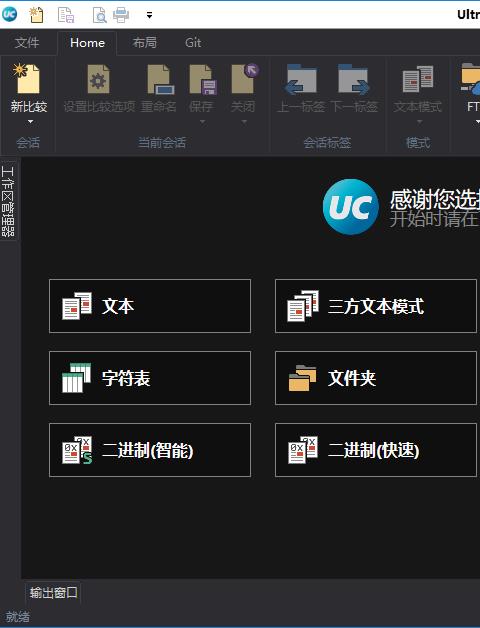Click the 就绪 status bar text
Image resolution: width=480 pixels, height=628 pixels.
(x=18, y=617)
